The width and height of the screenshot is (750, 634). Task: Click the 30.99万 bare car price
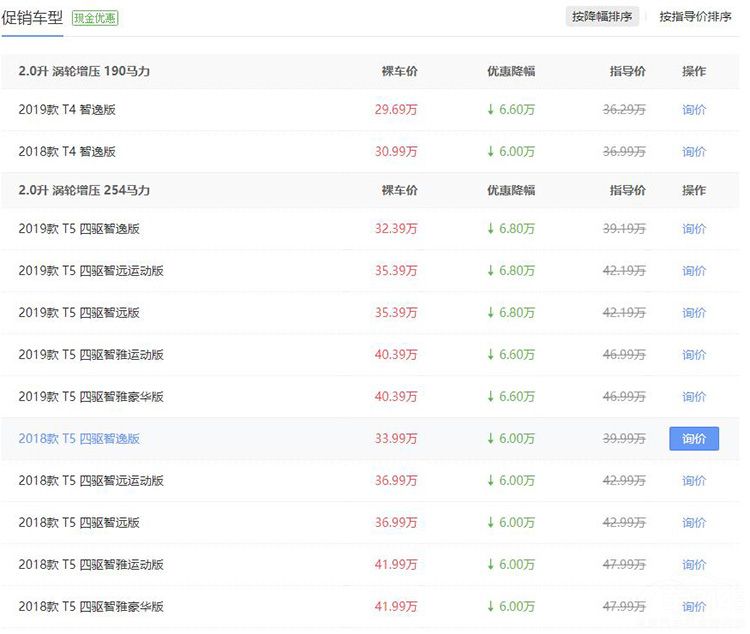[x=396, y=152]
